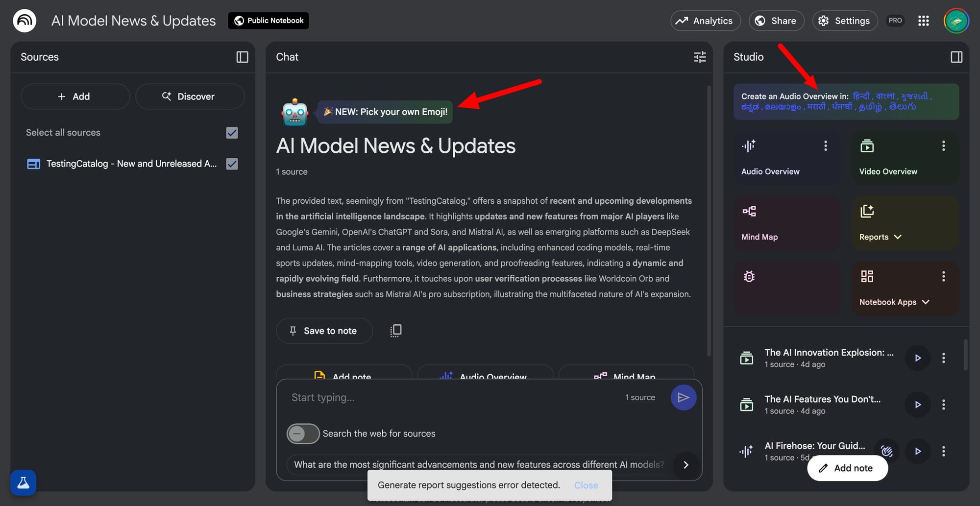Click the TestingCatalog source type icon
This screenshot has height=506, width=980.
point(33,164)
